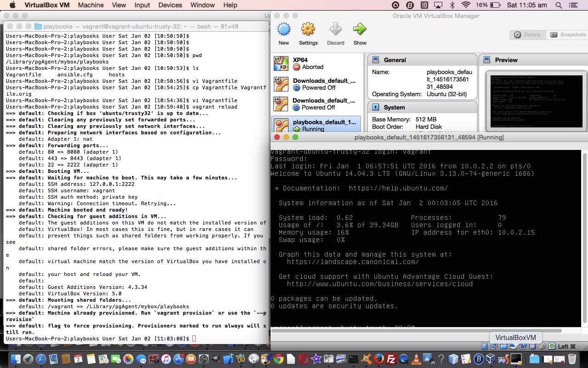Open FileZilla from the Dock
Viewport: 588px width, 368px height.
(x=391, y=359)
